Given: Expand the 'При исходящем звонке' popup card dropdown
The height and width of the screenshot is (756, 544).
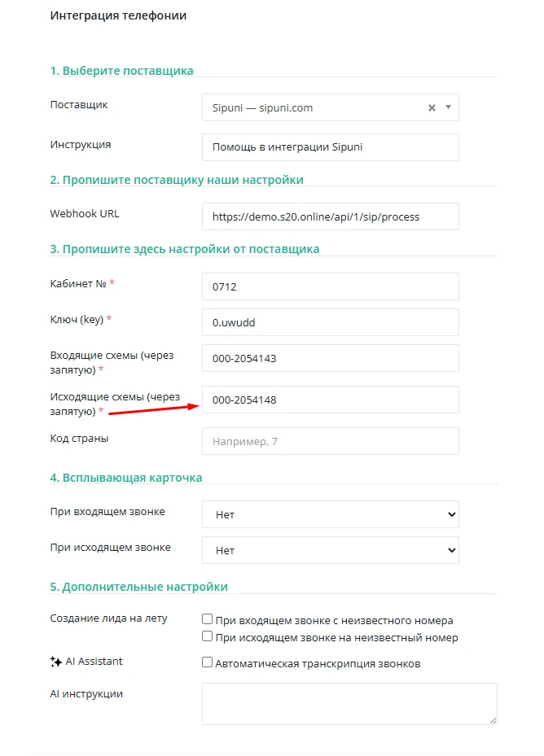Looking at the screenshot, I should pyautogui.click(x=330, y=550).
